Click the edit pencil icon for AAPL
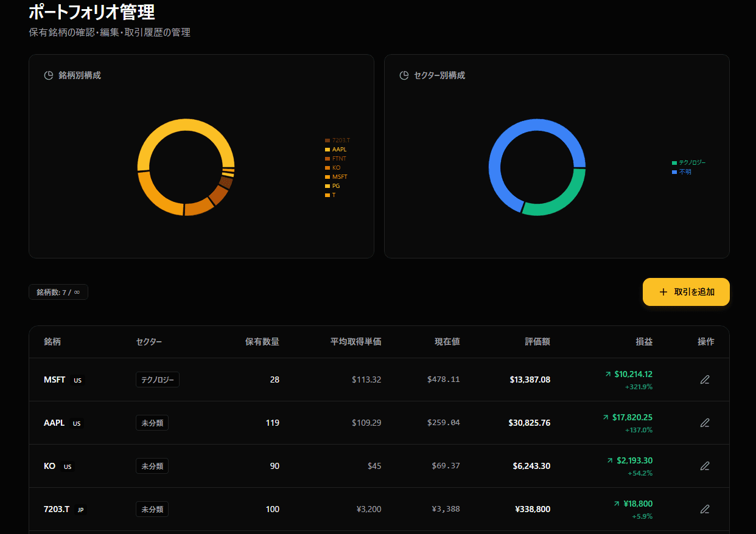The image size is (756, 534). coord(705,423)
